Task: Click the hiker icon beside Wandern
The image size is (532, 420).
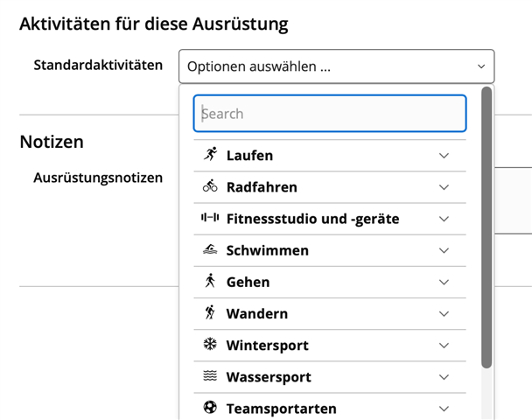Action: point(210,313)
